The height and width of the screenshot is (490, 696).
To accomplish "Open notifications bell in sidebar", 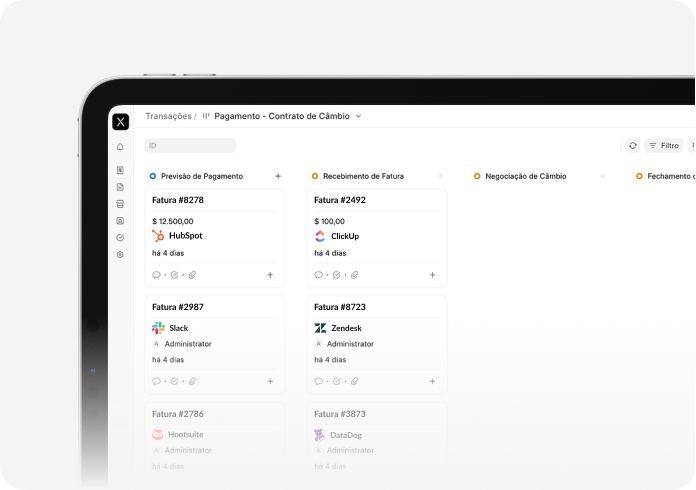I will tap(120, 147).
